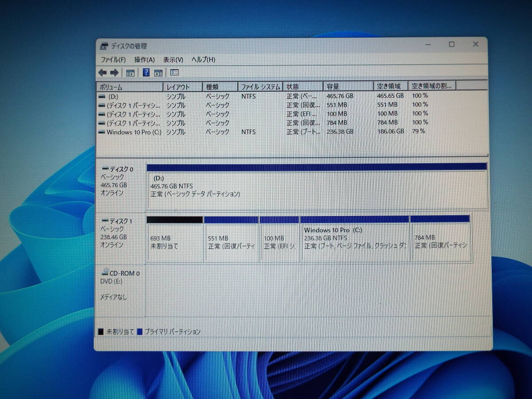Sort by the 種類 column header
This screenshot has width=532, height=399.
tap(220, 87)
